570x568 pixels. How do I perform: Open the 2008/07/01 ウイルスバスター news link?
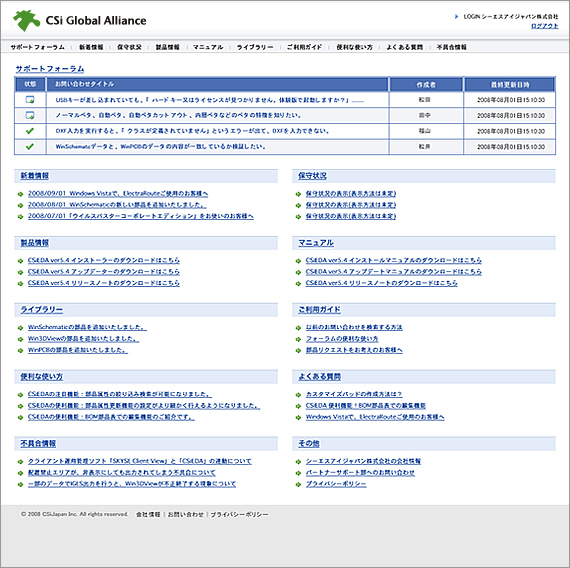(141, 216)
